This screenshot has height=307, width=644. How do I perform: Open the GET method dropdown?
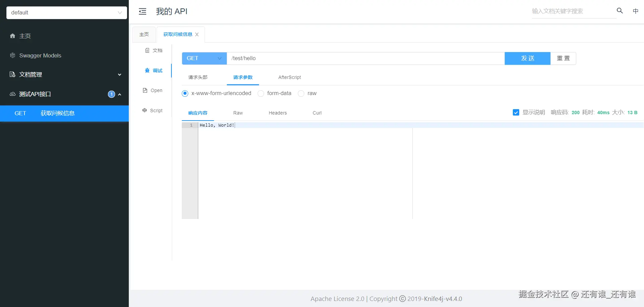(x=204, y=58)
